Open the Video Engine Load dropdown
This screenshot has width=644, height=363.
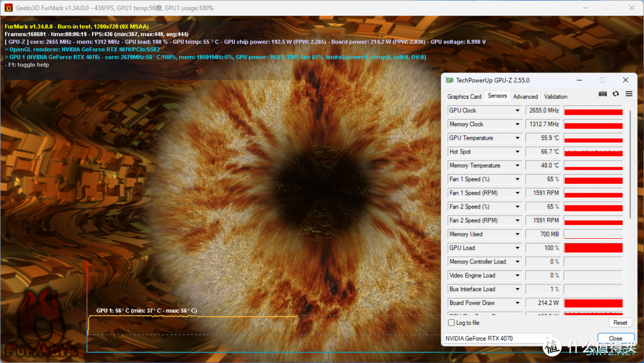(518, 275)
